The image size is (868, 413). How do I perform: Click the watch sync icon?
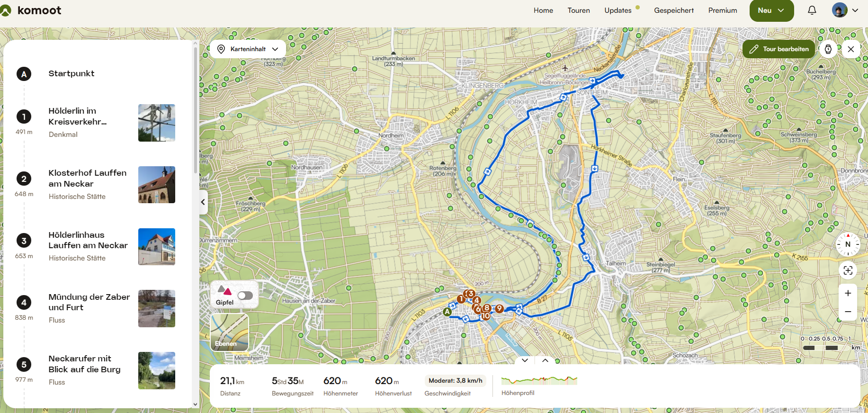pyautogui.click(x=828, y=49)
